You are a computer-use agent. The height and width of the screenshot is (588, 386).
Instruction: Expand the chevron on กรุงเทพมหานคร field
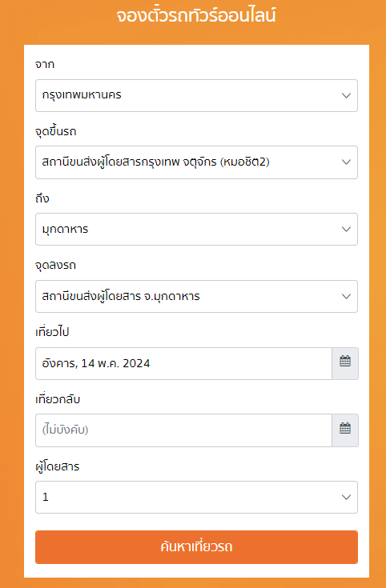(x=346, y=95)
